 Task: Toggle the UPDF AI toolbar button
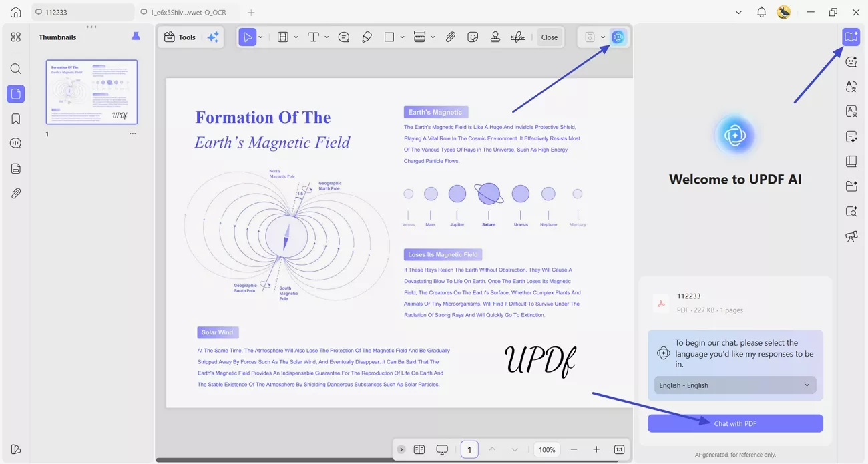618,37
